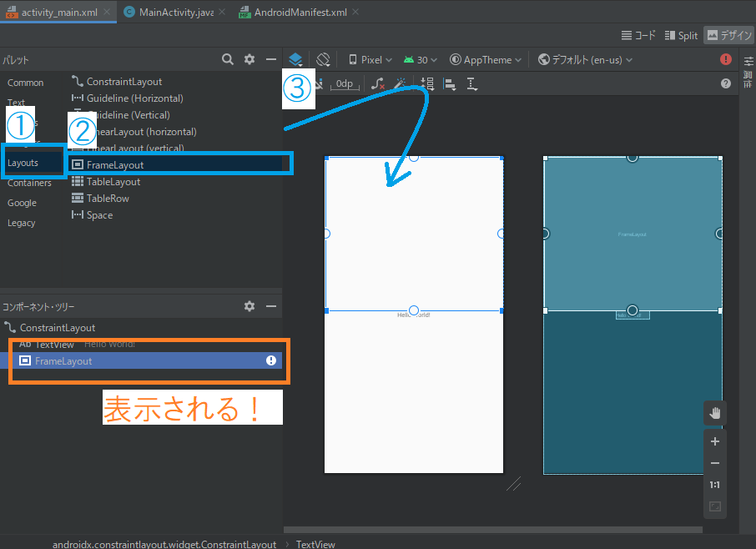Click the search icon in the Palette panel
756x549 pixels.
pyautogui.click(x=228, y=59)
